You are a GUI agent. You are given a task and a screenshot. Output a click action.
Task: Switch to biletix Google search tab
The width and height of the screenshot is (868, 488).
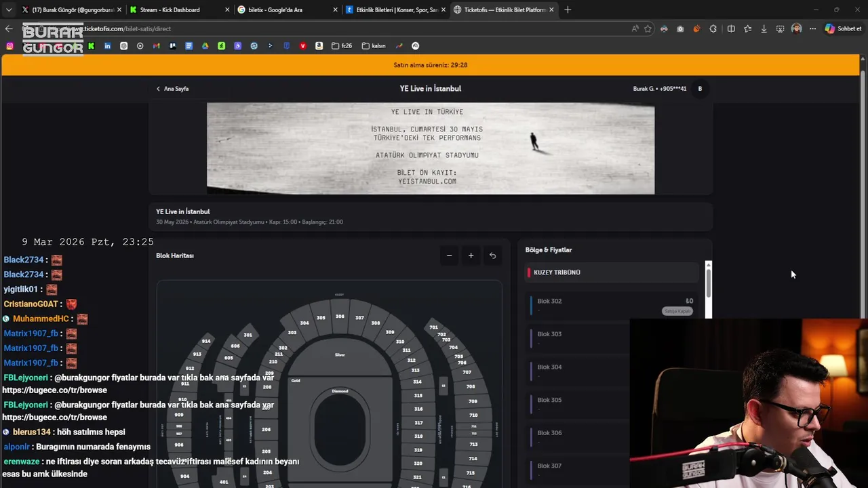click(287, 9)
